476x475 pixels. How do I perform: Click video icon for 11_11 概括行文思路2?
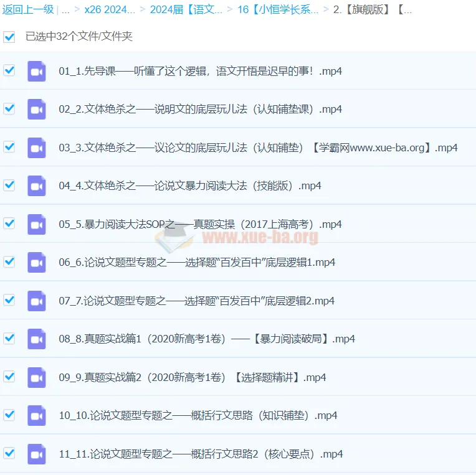37,454
